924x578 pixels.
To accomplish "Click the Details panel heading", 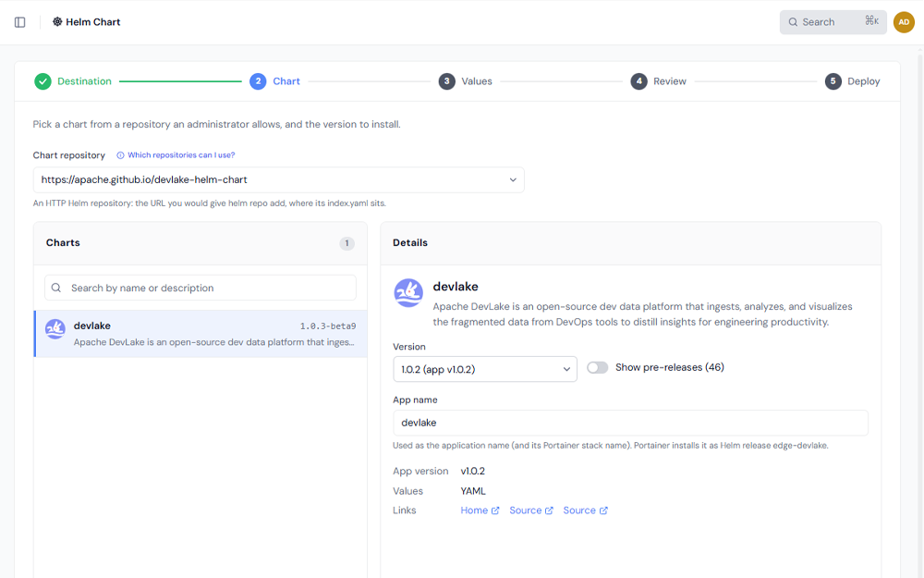I will click(x=410, y=243).
